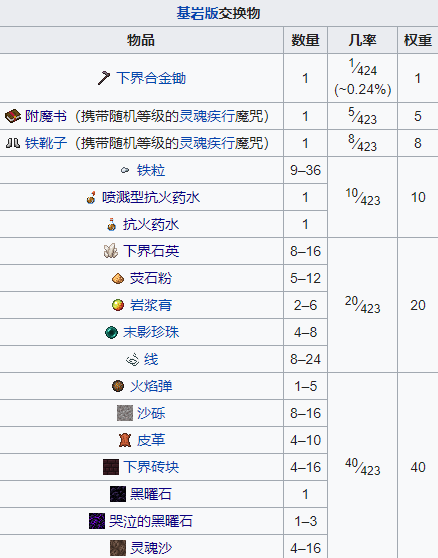Select the 1–3 quantity cell
The image size is (438, 558).
305,521
